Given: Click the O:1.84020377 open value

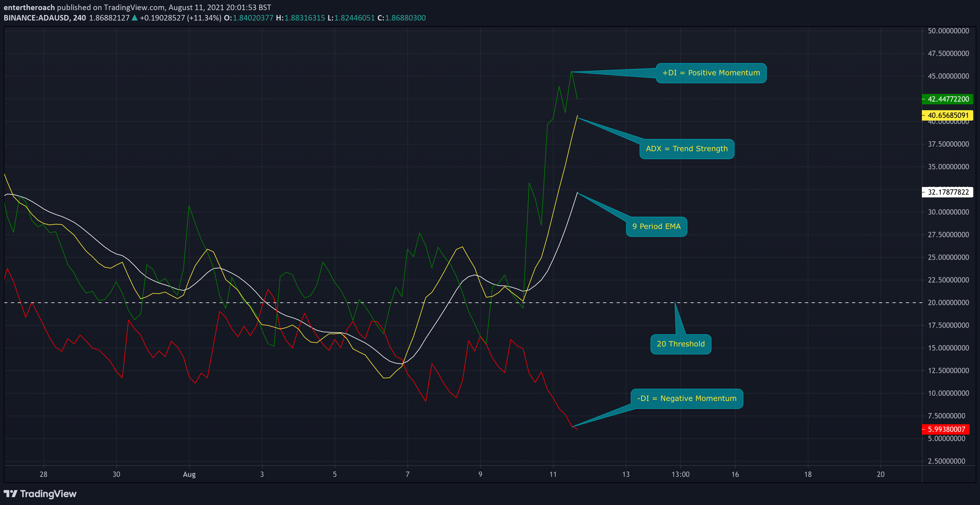Looking at the screenshot, I should (x=248, y=18).
